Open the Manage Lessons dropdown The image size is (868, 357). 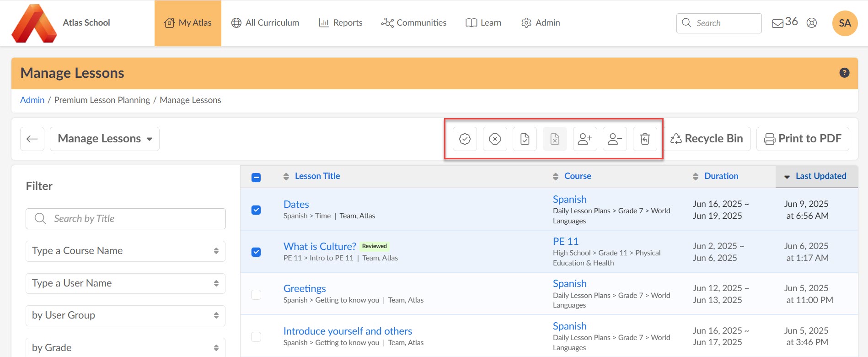pos(105,139)
